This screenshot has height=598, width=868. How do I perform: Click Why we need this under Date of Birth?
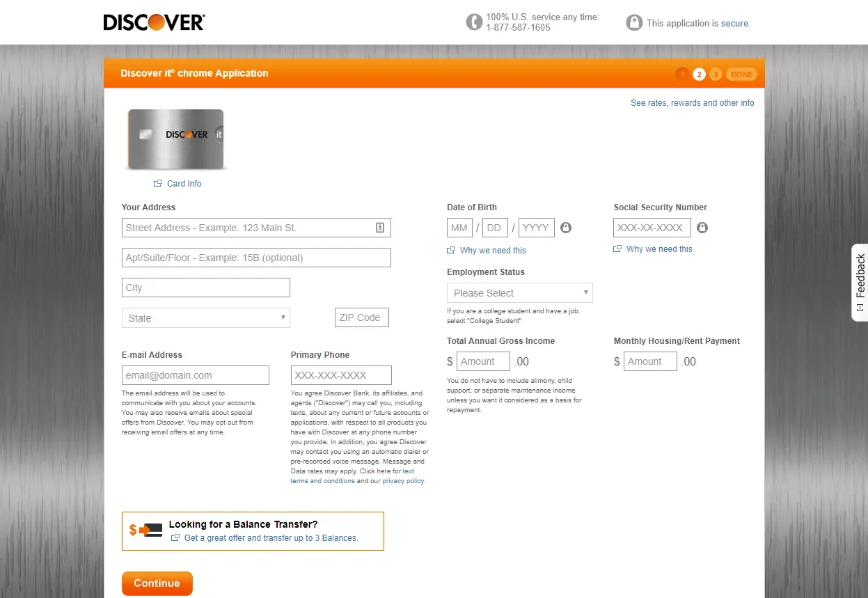coord(493,251)
